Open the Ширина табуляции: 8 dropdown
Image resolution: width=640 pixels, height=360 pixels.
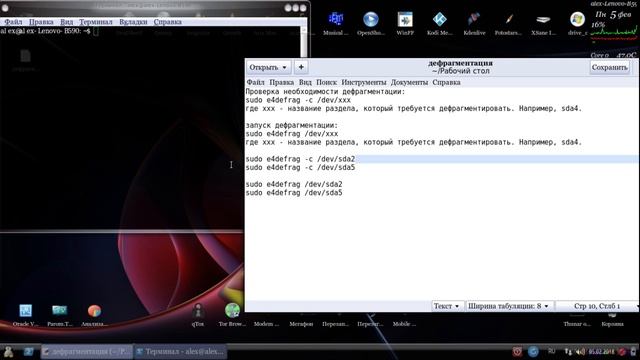point(508,306)
